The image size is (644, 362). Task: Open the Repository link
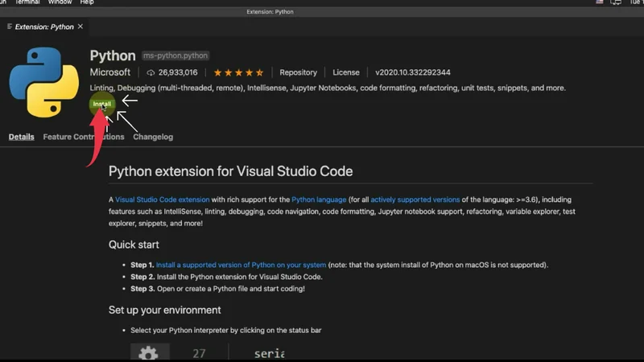298,72
